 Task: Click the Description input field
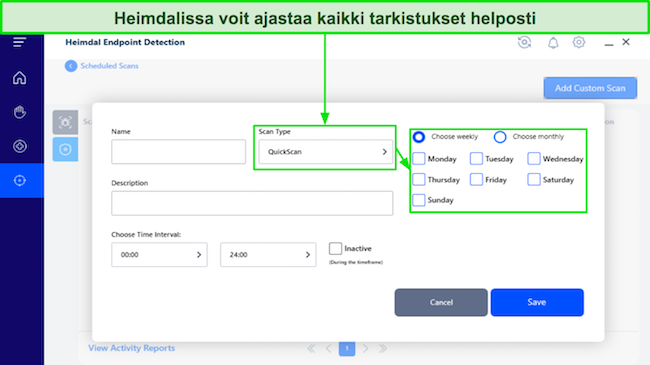click(252, 203)
